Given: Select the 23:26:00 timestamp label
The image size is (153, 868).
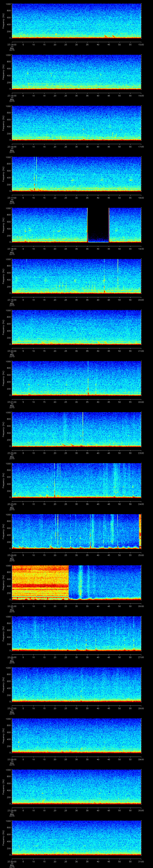Looking at the screenshot, I should (12, 657).
